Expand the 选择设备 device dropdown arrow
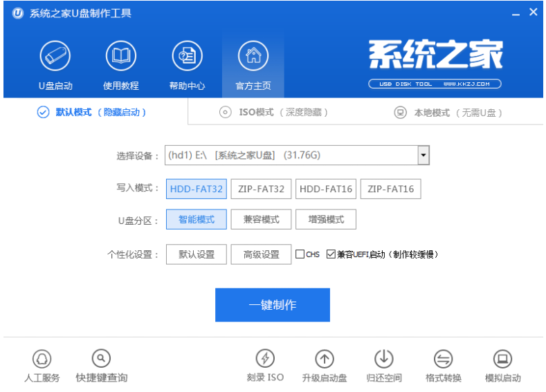 click(x=423, y=156)
